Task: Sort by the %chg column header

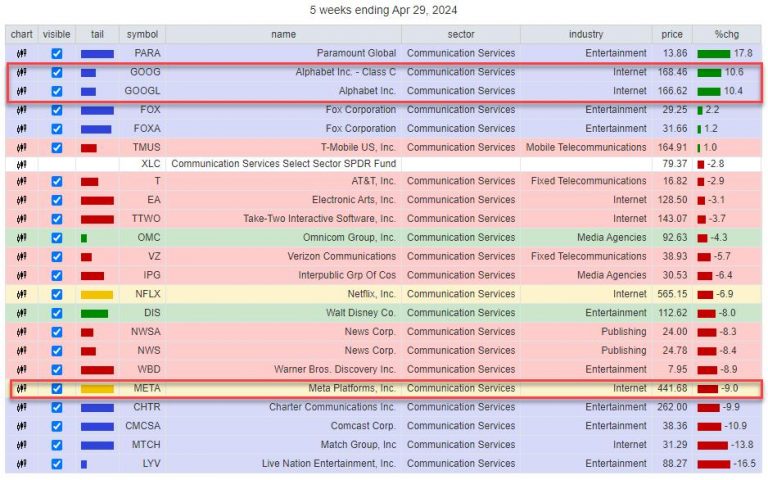Action: (726, 34)
